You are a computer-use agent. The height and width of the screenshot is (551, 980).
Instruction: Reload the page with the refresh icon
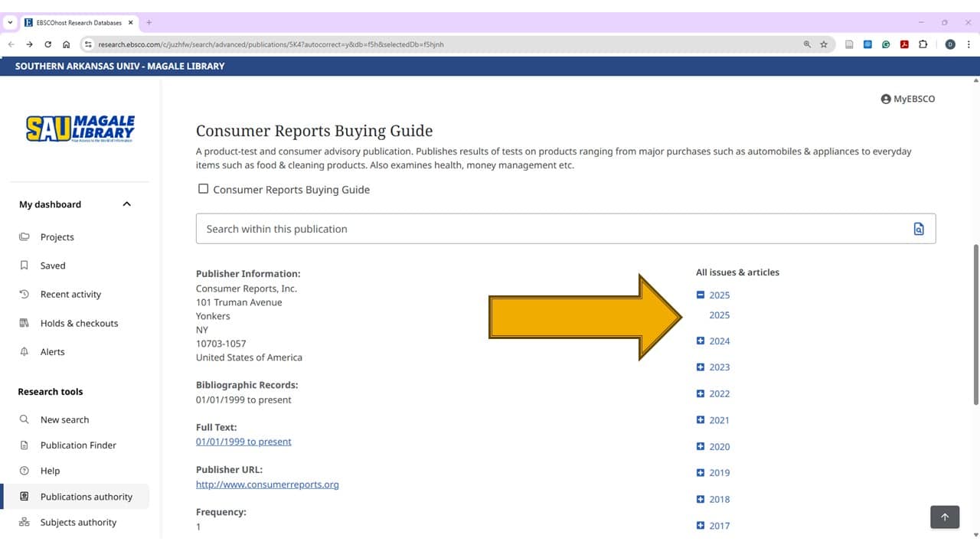[x=48, y=44]
